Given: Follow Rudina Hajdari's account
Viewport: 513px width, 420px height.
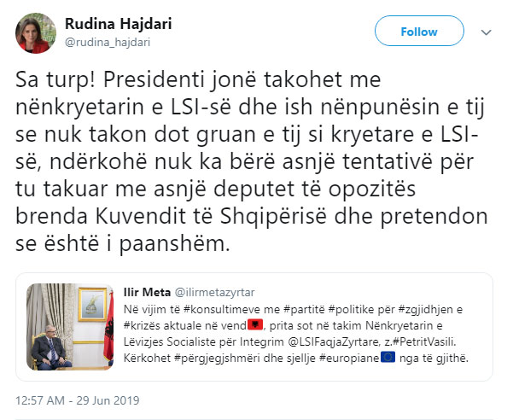Looking at the screenshot, I should tap(418, 32).
